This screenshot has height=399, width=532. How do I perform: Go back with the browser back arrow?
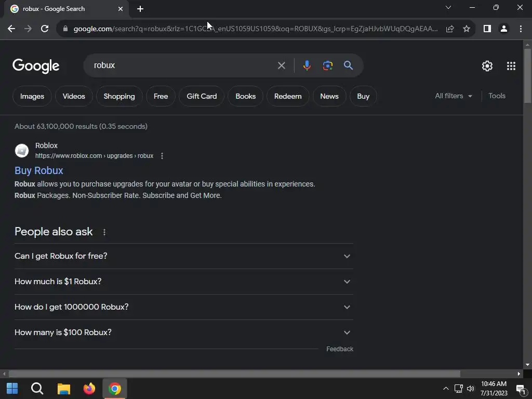pyautogui.click(x=11, y=29)
